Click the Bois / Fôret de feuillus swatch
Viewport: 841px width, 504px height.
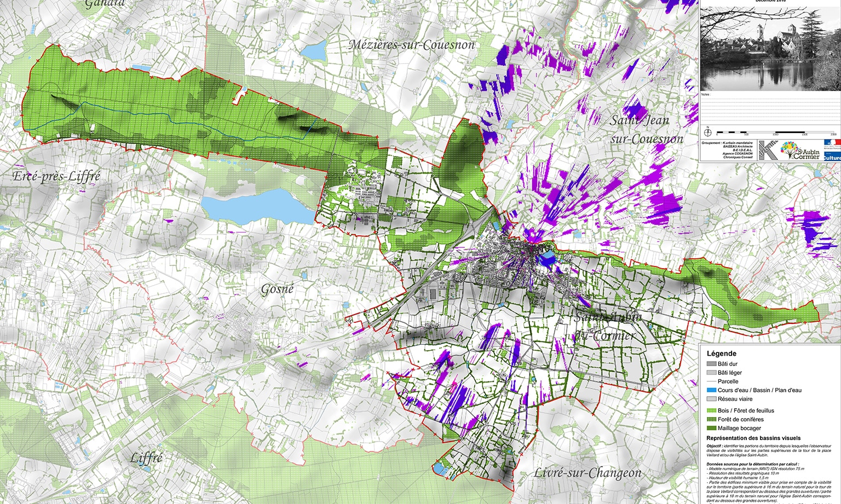click(711, 410)
